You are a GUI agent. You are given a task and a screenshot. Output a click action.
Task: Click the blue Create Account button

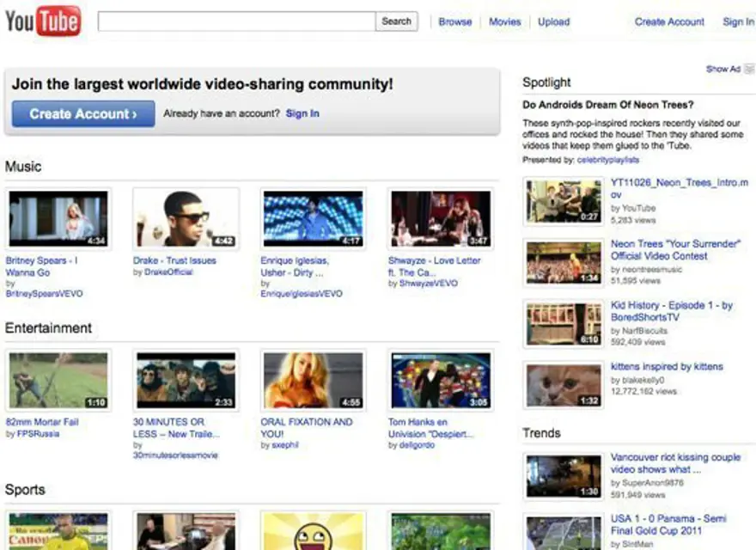(x=83, y=113)
